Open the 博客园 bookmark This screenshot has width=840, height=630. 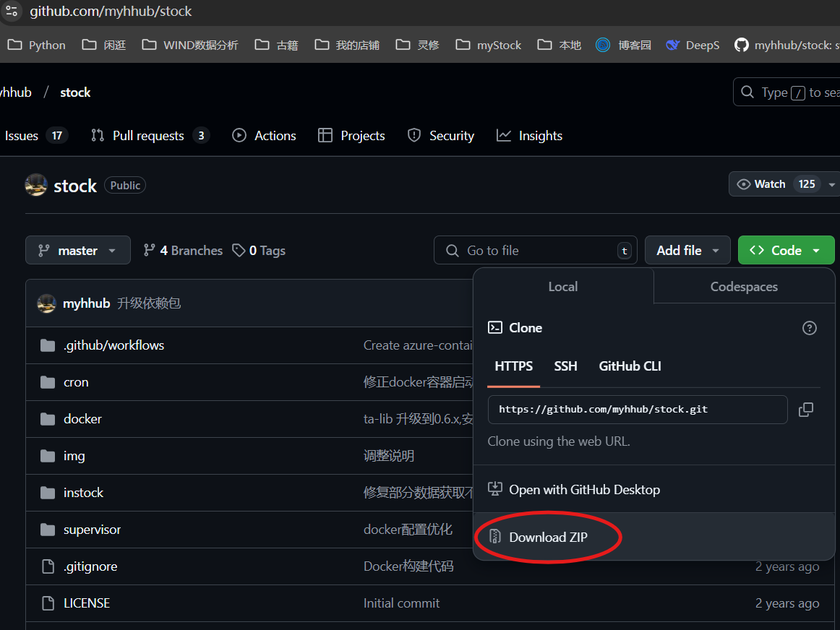coord(623,45)
